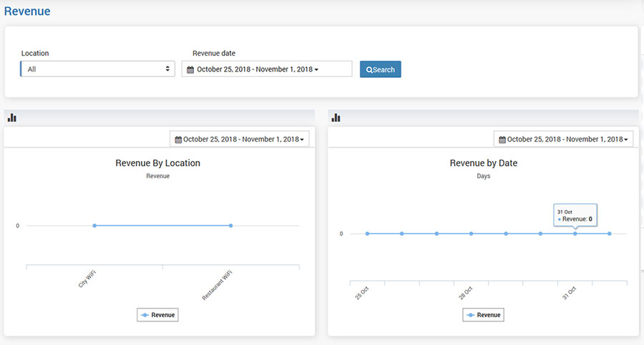Viewport: 644px width, 345px height.
Task: Click the Restaurant WiFi axis label
Action: pos(218,285)
